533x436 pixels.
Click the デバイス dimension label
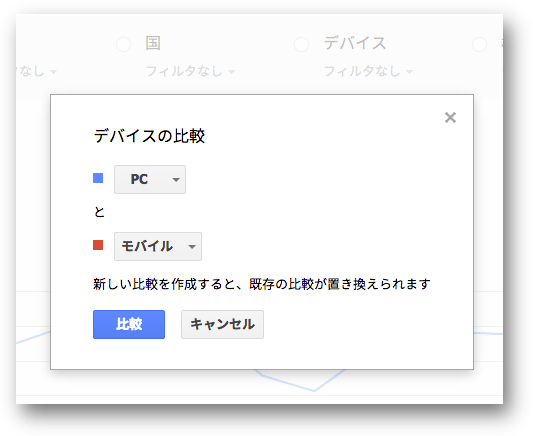point(355,43)
